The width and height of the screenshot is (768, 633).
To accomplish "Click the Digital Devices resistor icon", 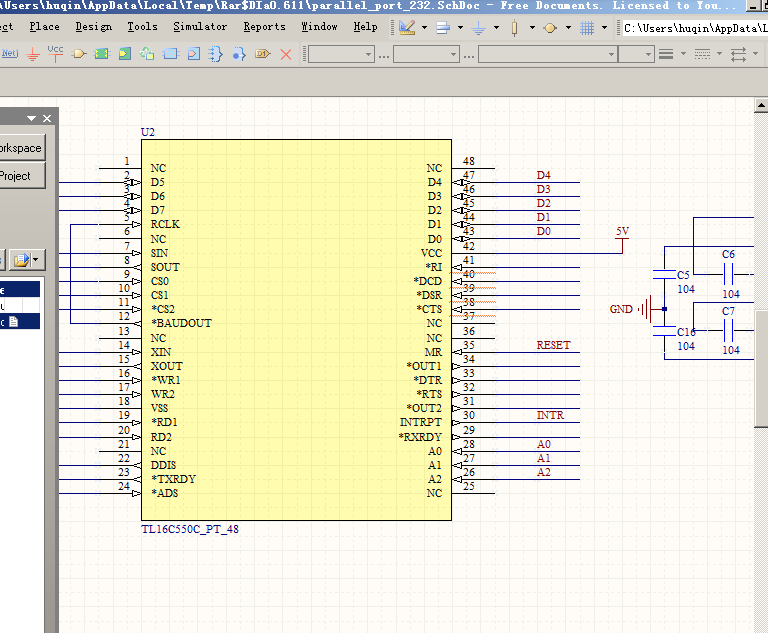I will tap(514, 28).
